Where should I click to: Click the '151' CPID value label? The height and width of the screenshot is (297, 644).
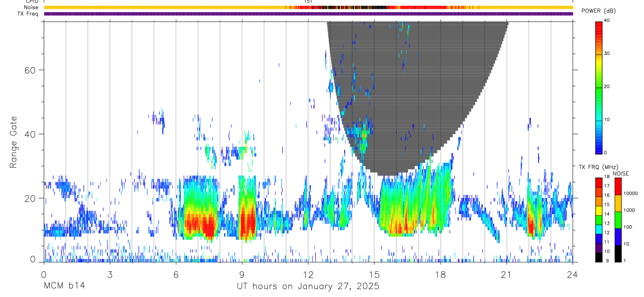308,2
